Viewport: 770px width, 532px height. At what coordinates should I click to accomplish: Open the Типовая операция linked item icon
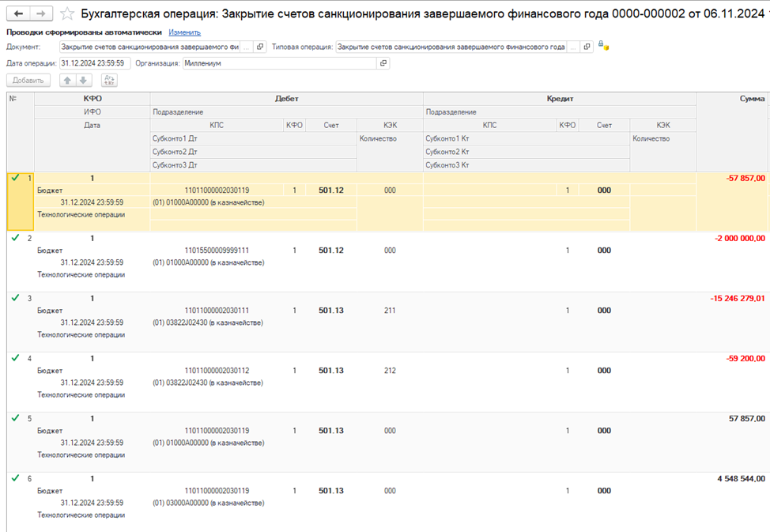point(587,47)
